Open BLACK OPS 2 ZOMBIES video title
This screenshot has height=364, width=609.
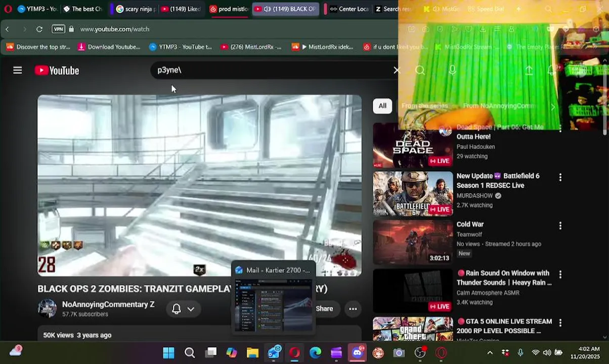(x=182, y=289)
